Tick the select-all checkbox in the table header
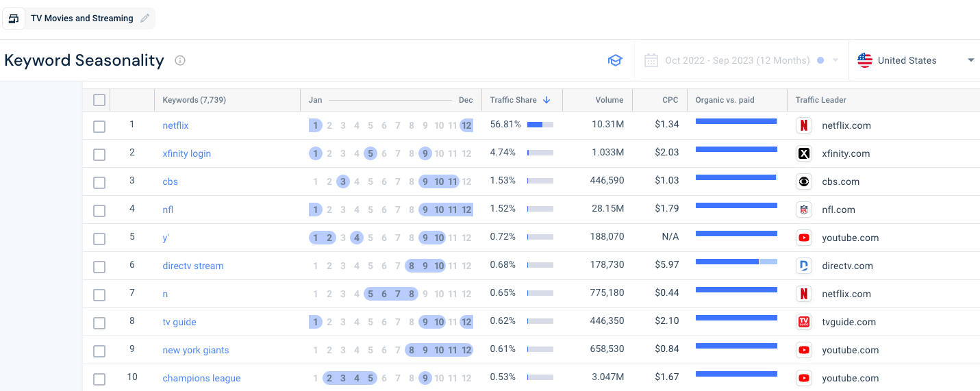Viewport: 980px width, 391px height. click(x=99, y=100)
